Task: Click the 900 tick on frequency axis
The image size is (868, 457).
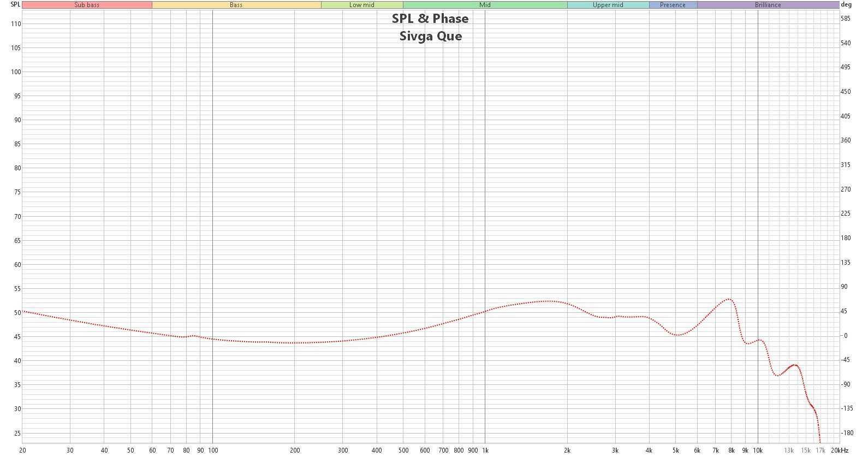Action: [x=473, y=450]
